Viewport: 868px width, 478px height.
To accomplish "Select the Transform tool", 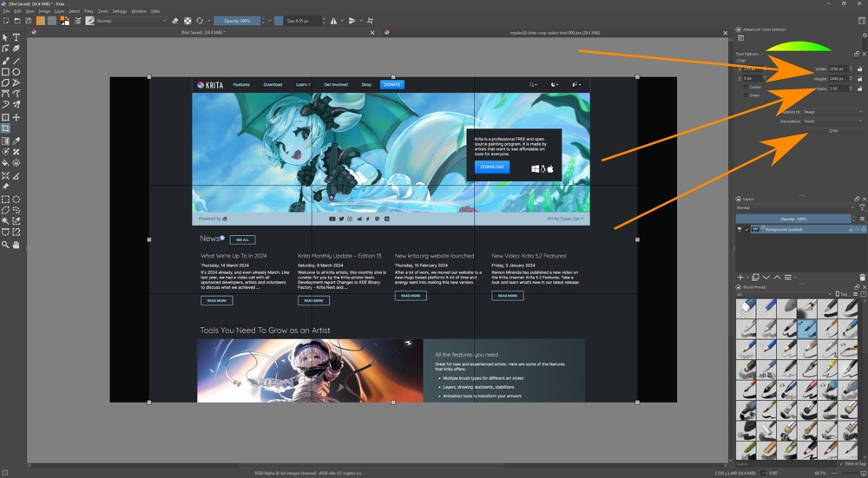I will [x=5, y=117].
